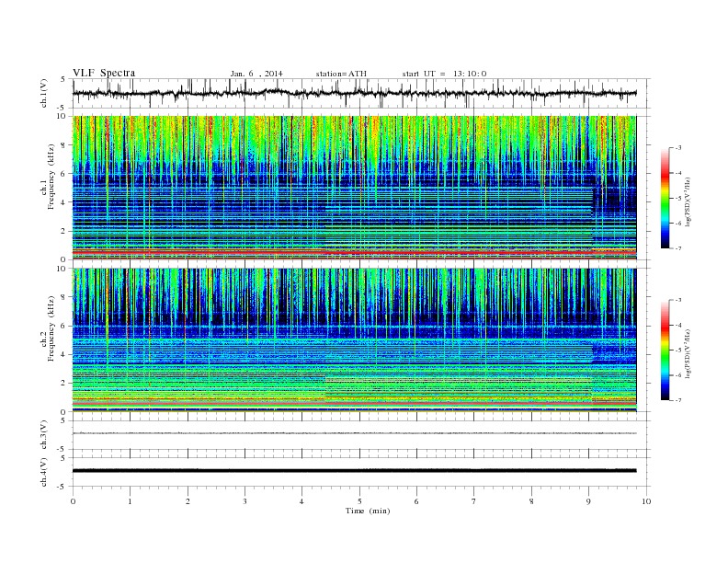Click the "9" tick on the time axis
The image size is (728, 563).
[588, 501]
